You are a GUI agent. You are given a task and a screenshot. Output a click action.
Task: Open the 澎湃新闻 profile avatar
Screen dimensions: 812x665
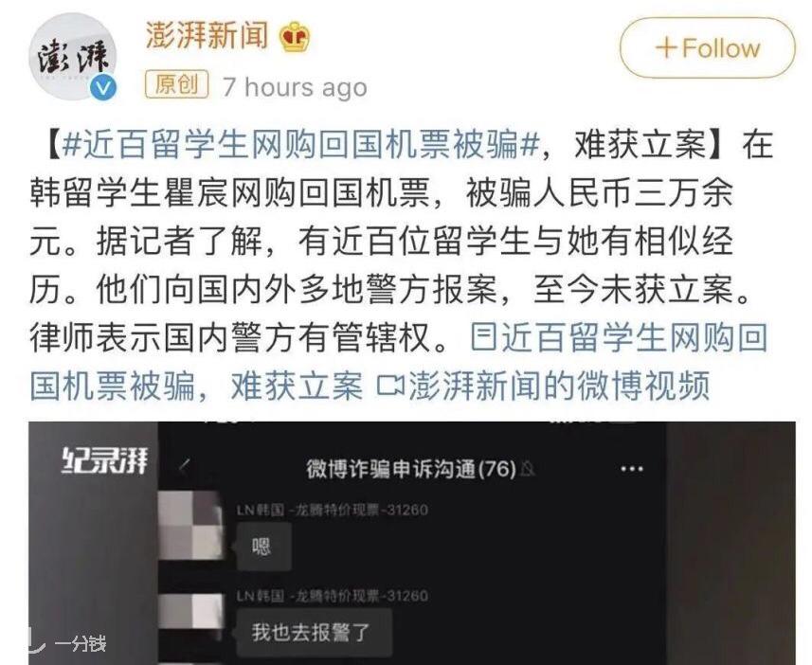coord(73,57)
